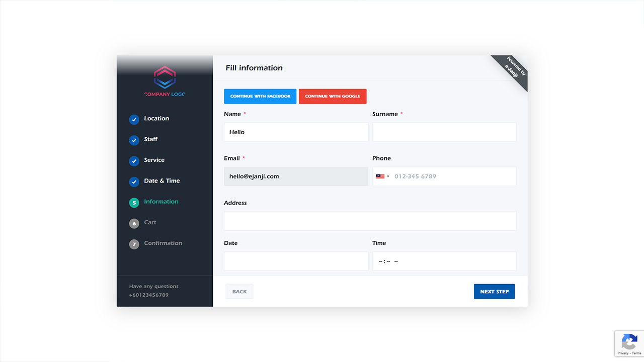Open the Malaysia flag country code dropdown
The width and height of the screenshot is (644, 362).
tap(383, 176)
